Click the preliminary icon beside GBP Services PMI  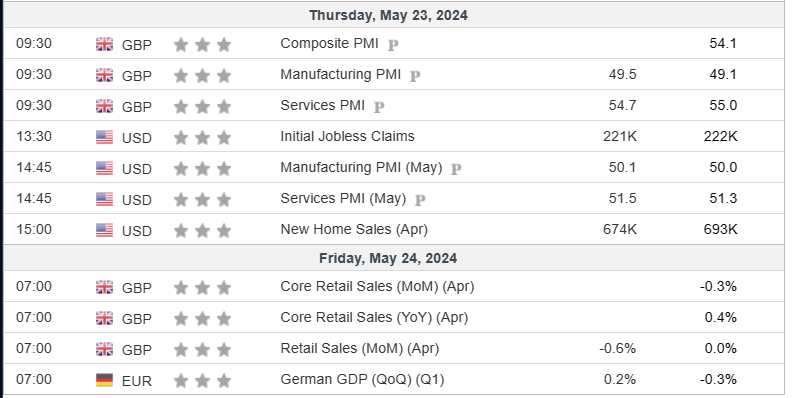[x=379, y=107]
